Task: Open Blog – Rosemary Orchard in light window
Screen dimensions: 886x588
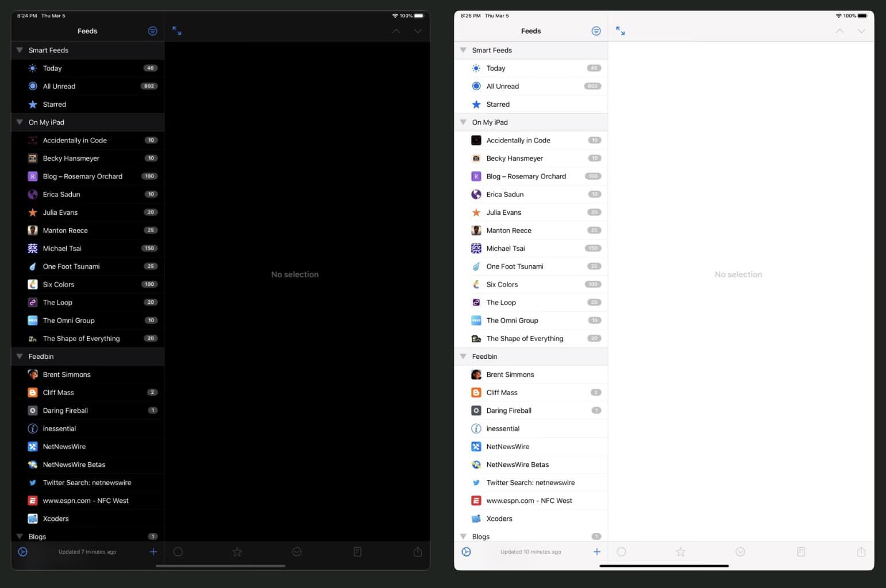Action: pos(531,176)
